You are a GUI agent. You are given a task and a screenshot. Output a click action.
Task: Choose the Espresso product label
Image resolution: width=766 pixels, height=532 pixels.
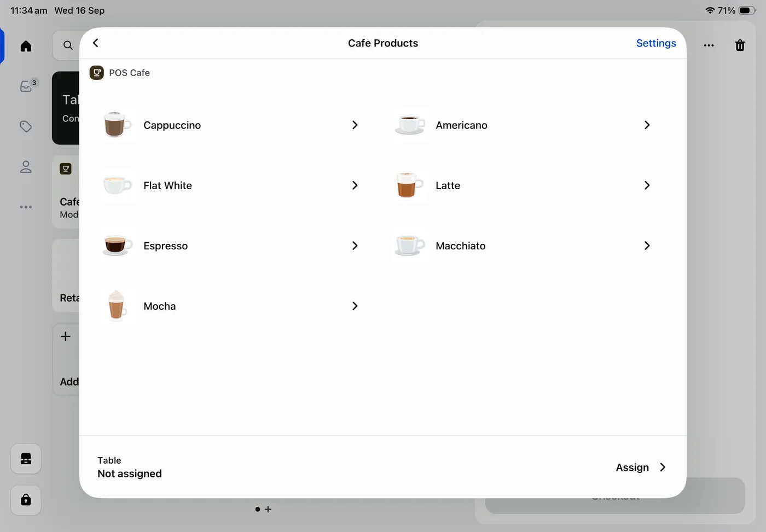[165, 246]
